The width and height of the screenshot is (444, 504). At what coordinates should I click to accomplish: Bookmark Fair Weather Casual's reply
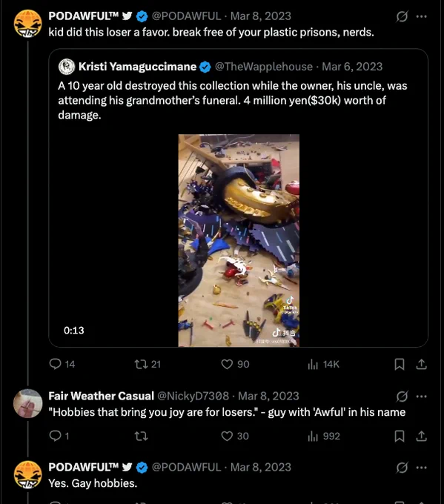[x=400, y=436]
